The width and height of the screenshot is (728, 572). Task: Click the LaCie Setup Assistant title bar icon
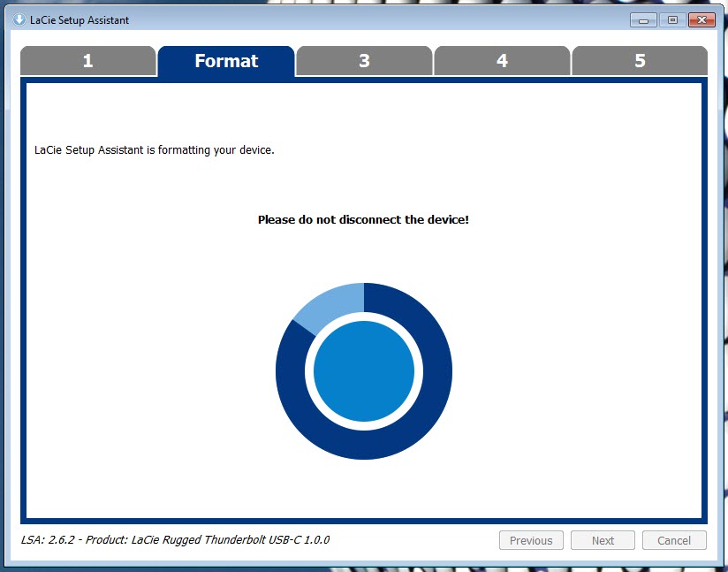(x=19, y=20)
